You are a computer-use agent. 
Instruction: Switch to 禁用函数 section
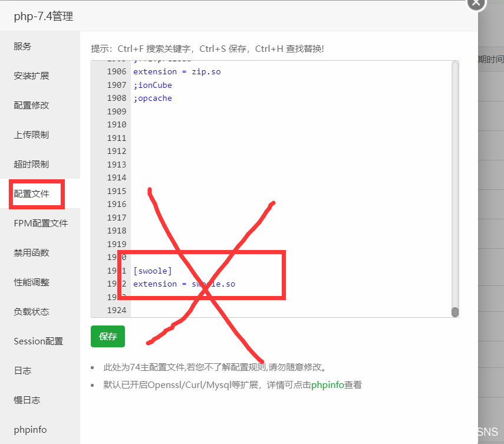(31, 253)
